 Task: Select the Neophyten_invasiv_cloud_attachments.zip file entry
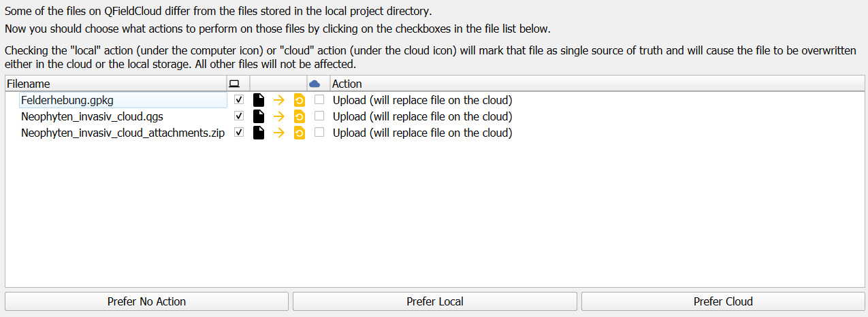pyautogui.click(x=123, y=133)
